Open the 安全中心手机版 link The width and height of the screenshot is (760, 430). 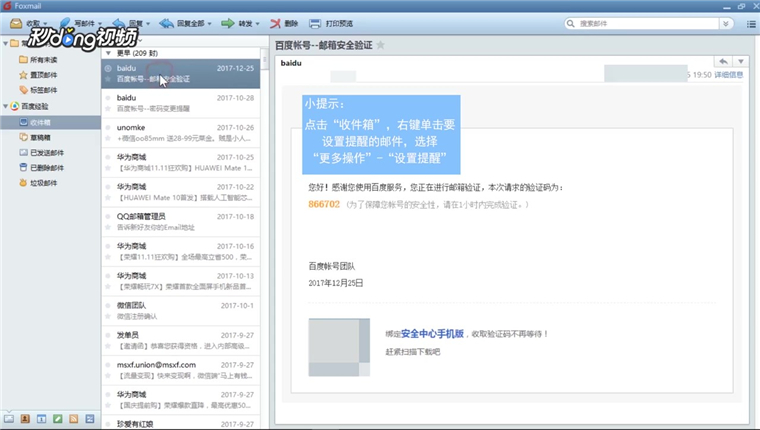[432, 334]
